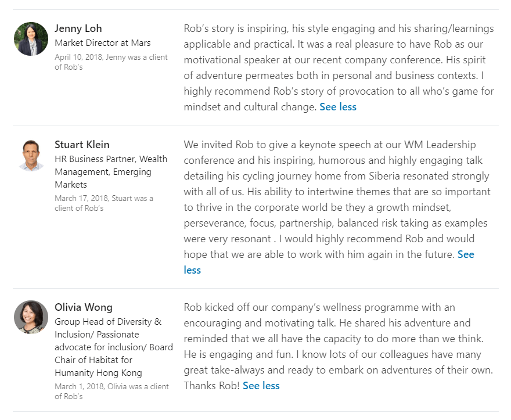Collapse Stuart Klein's recommendation with See less

tap(466, 254)
